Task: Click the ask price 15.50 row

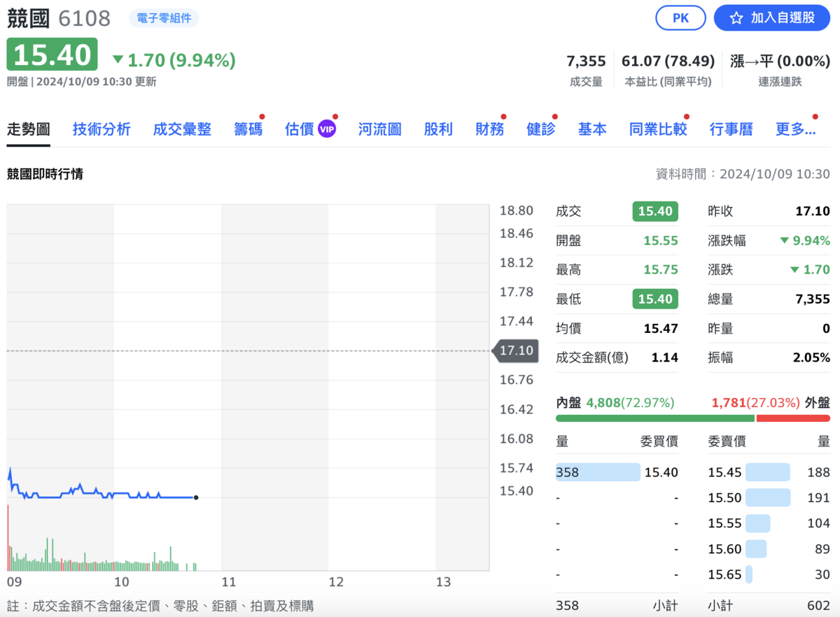Action: coord(769,497)
